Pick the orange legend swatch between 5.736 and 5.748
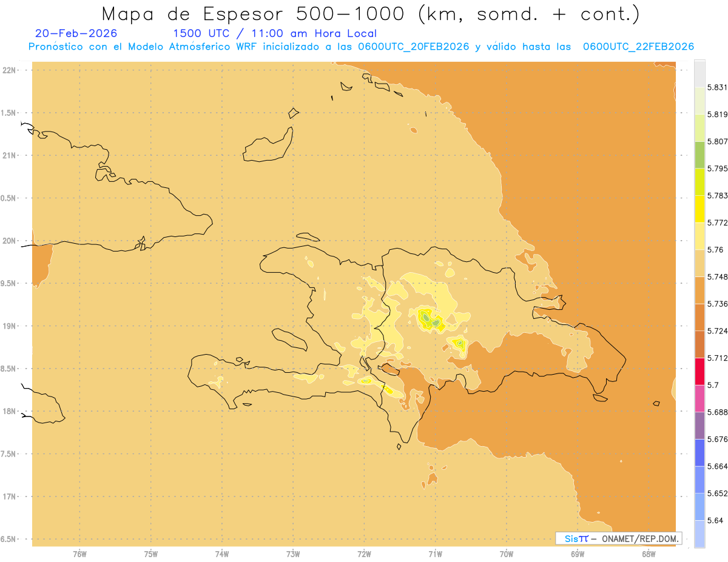The height and width of the screenshot is (562, 728). tap(699, 290)
